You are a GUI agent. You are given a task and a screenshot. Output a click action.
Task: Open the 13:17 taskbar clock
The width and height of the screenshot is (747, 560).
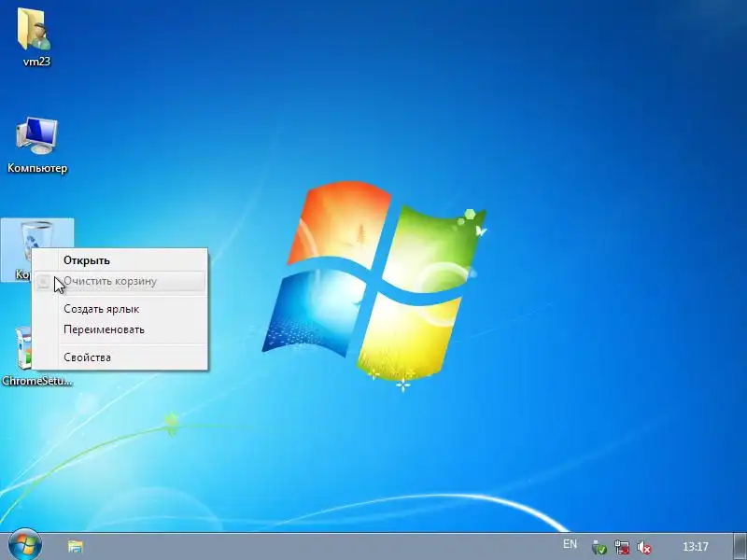pos(696,546)
